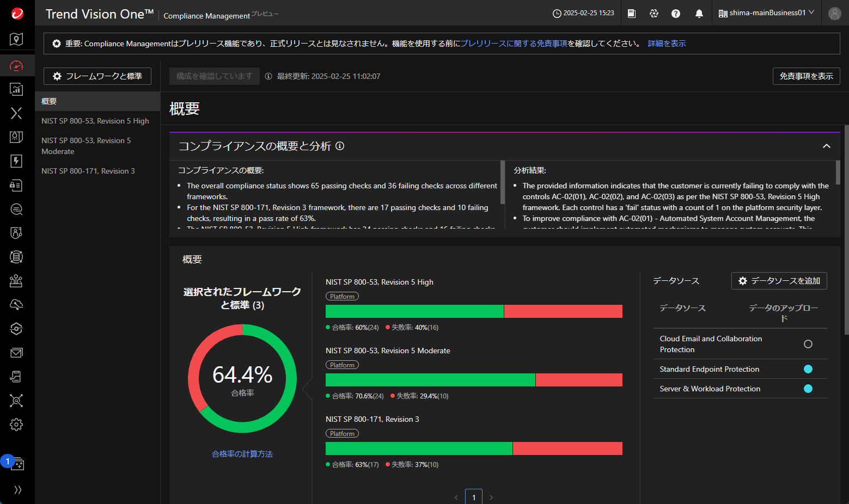Select the 概要 sidebar tab
The image size is (849, 504).
click(x=97, y=101)
